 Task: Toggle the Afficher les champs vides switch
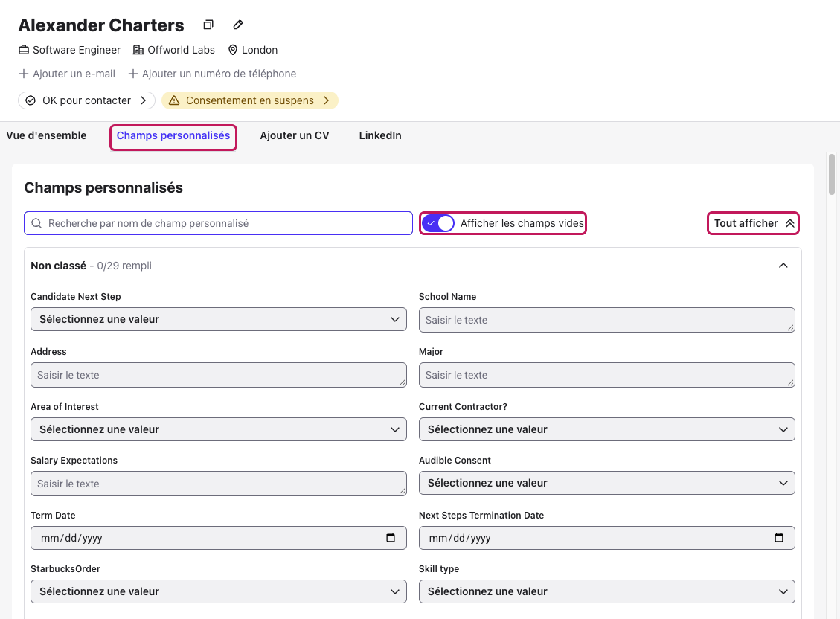click(x=437, y=223)
